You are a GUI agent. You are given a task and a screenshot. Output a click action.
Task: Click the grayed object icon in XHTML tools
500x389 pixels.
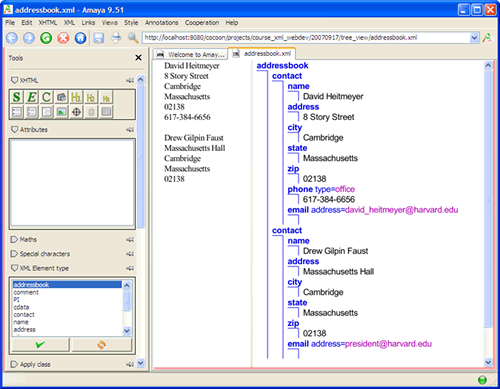click(91, 112)
